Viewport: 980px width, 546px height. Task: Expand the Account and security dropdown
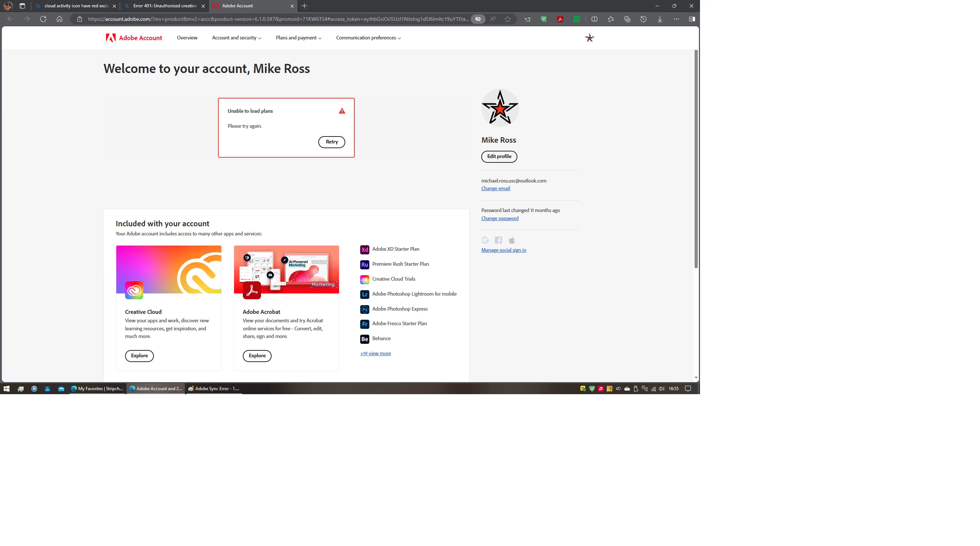[236, 38]
